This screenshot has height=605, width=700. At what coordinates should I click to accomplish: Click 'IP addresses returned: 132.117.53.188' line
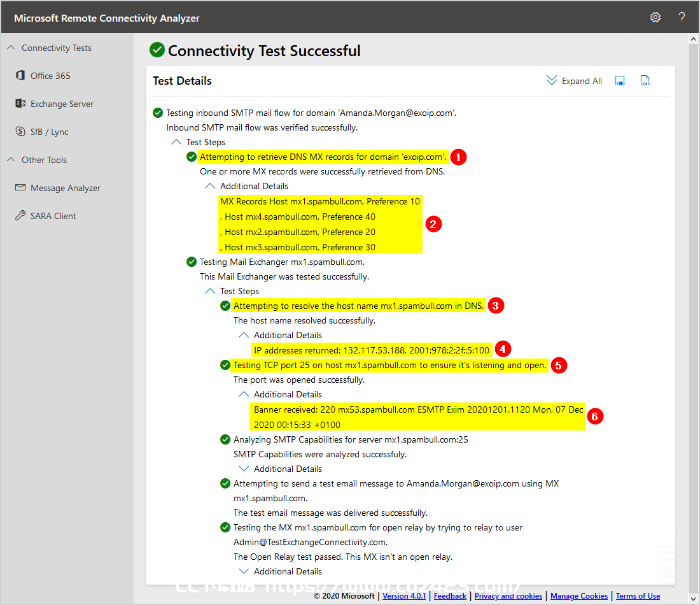[372, 350]
